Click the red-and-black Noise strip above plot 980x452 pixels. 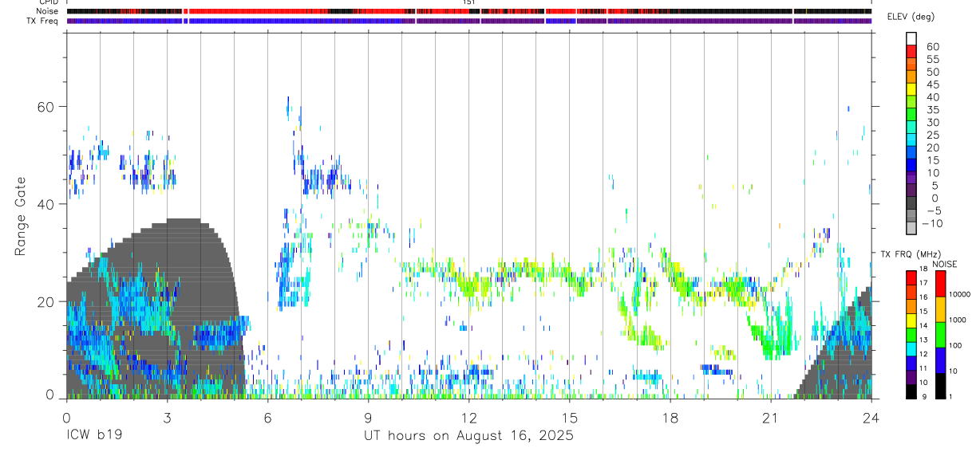(468, 11)
